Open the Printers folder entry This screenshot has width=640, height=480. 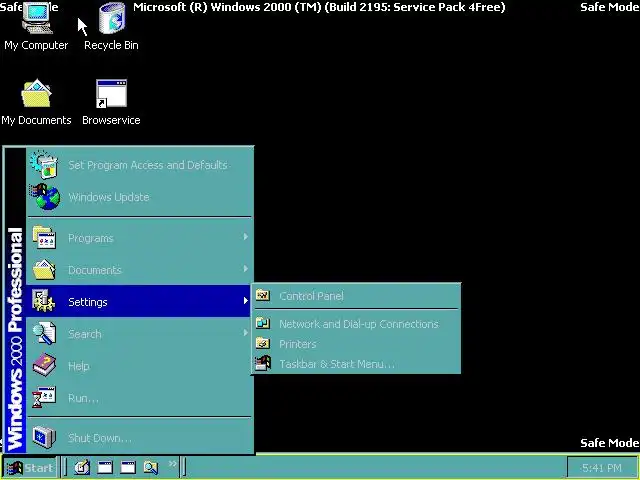356,344
